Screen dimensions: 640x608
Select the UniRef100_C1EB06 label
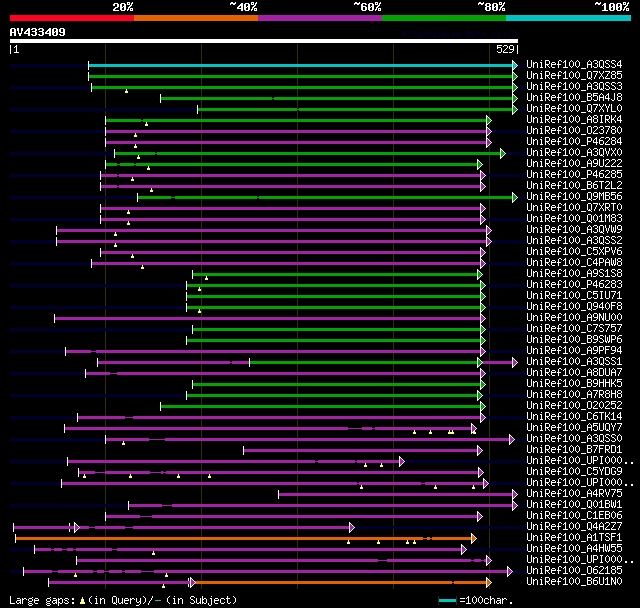point(574,516)
